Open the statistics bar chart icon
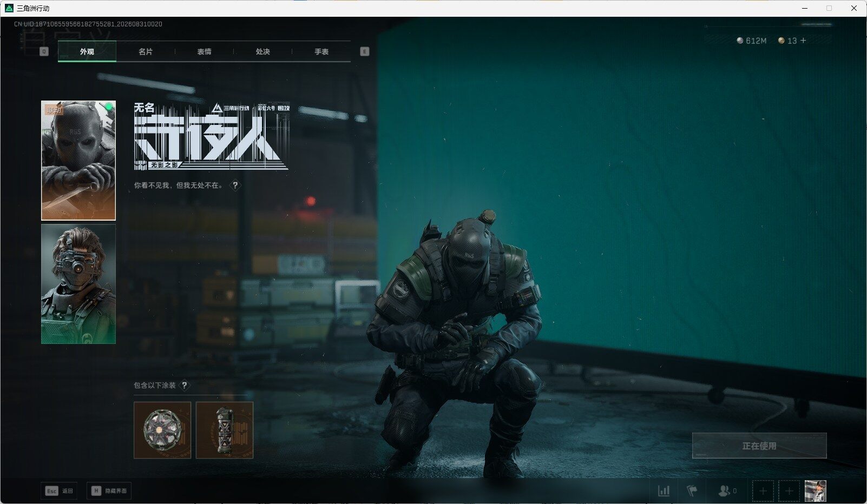Image resolution: width=867 pixels, height=504 pixels. click(664, 490)
